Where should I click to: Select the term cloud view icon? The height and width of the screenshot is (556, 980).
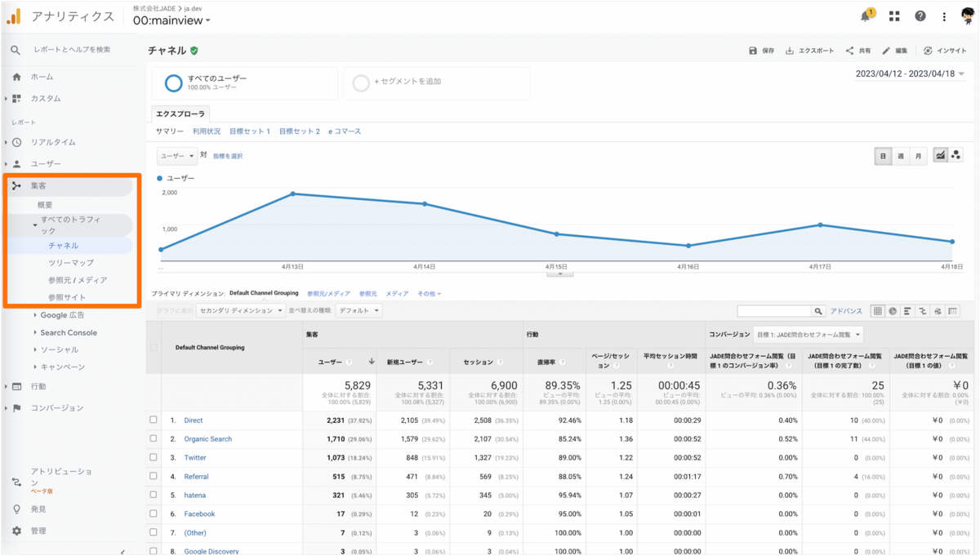click(938, 311)
